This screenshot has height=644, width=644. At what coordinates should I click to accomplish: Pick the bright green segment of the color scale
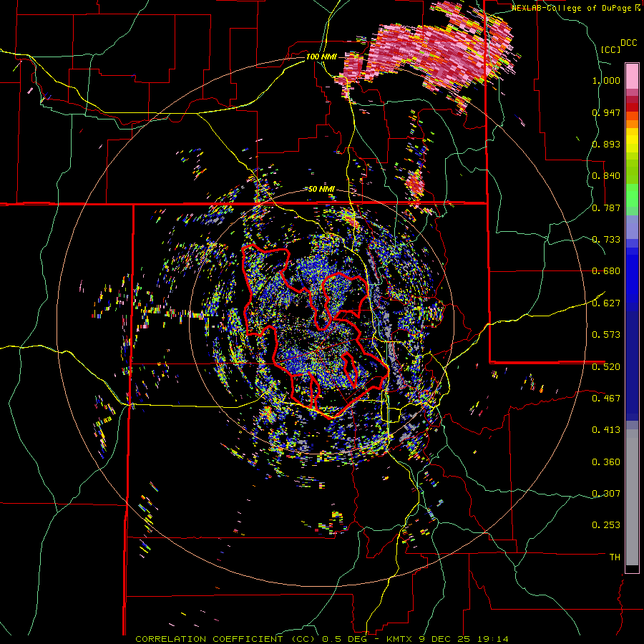pyautogui.click(x=632, y=195)
